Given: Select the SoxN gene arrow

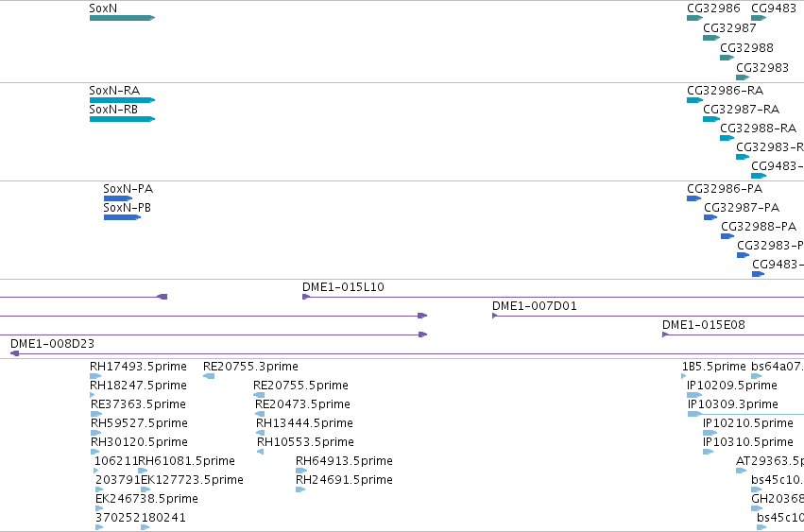Looking at the screenshot, I should click(x=122, y=18).
